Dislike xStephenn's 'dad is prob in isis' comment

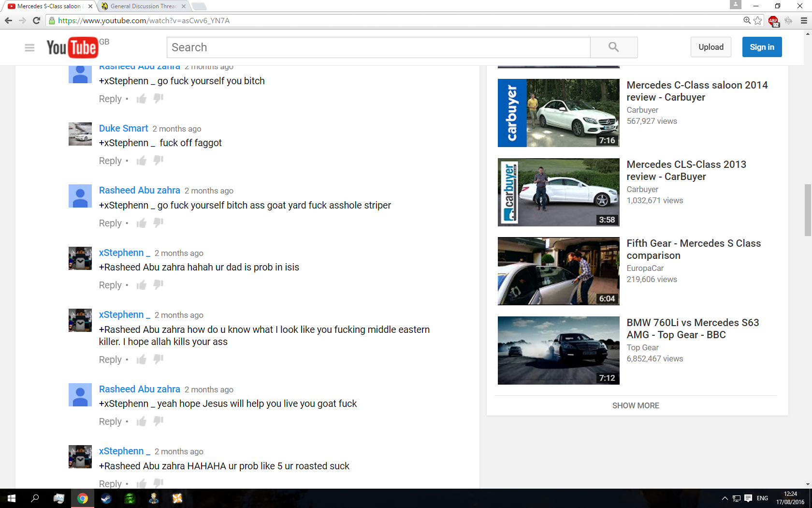pyautogui.click(x=159, y=285)
